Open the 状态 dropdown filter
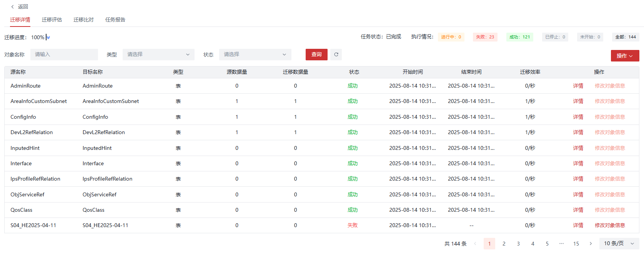644x269 pixels. (x=255, y=55)
